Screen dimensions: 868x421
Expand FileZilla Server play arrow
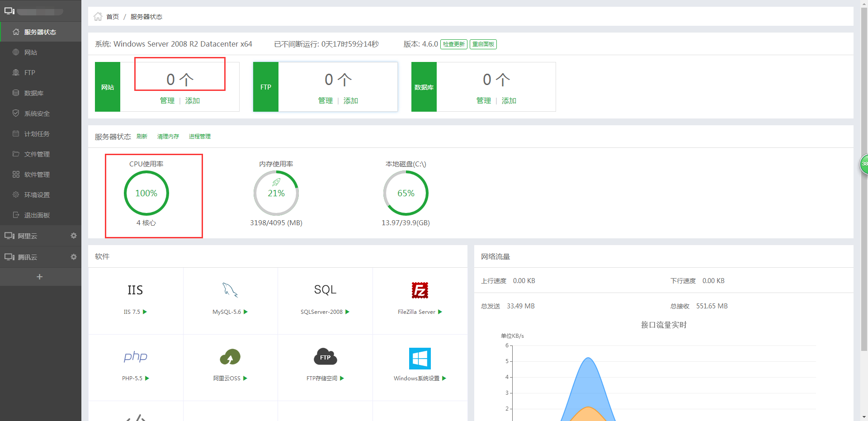pos(440,312)
